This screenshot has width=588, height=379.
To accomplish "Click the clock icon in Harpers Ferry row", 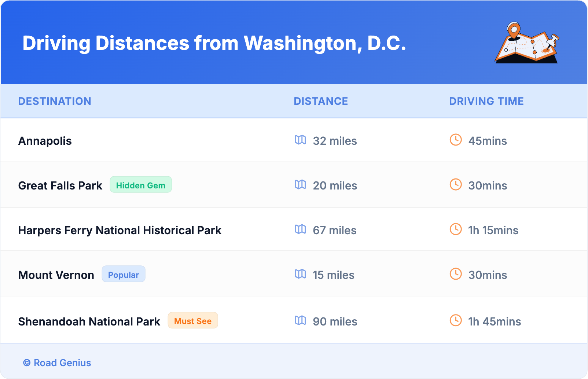I will [x=456, y=229].
